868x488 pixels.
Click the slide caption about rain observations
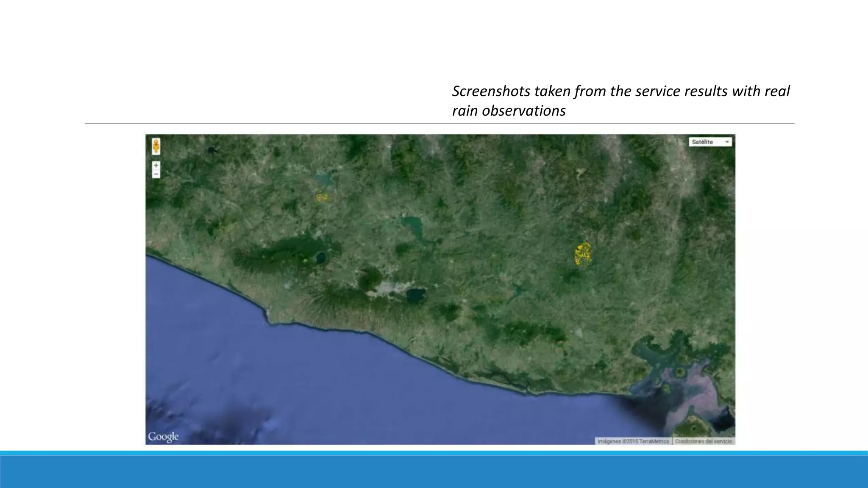pyautogui.click(x=621, y=101)
